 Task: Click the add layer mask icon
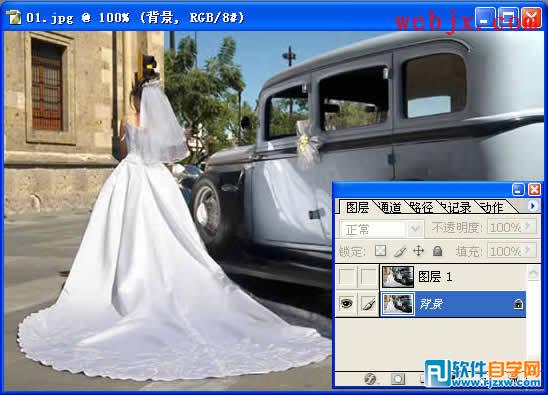coord(397,379)
